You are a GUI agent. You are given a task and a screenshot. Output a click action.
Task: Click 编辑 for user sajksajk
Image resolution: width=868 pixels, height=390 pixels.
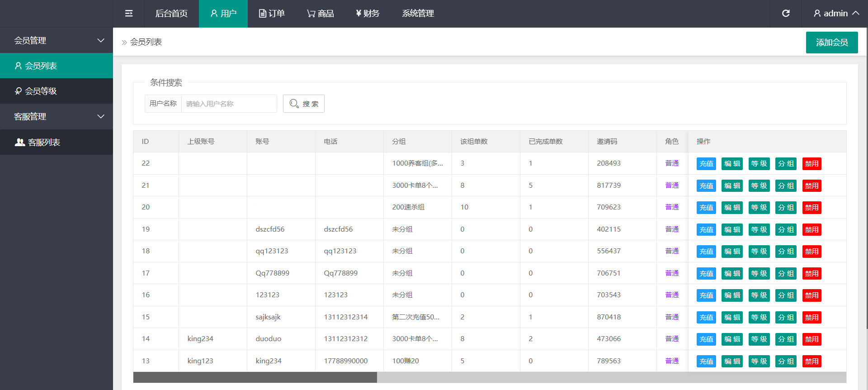point(732,318)
